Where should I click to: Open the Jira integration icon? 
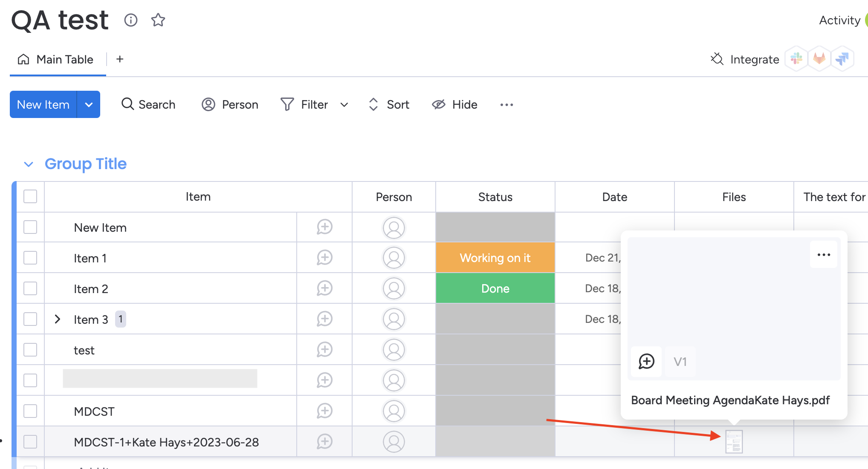pyautogui.click(x=842, y=58)
